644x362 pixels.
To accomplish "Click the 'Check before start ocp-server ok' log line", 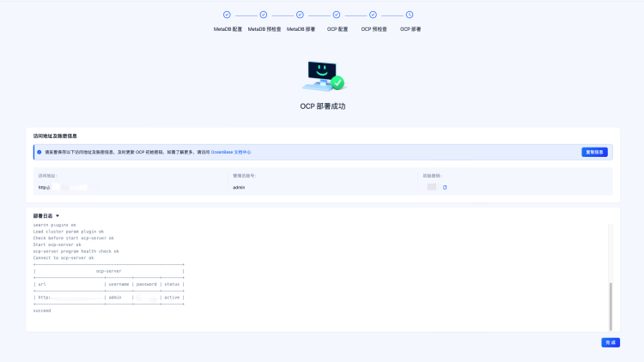I will pyautogui.click(x=74, y=238).
